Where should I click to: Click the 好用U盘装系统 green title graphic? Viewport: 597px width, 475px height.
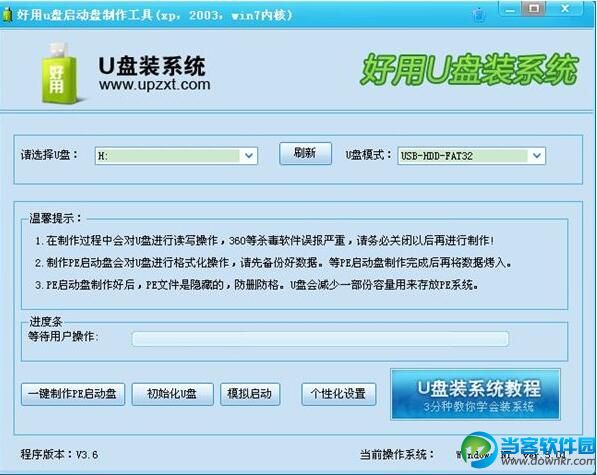click(469, 70)
